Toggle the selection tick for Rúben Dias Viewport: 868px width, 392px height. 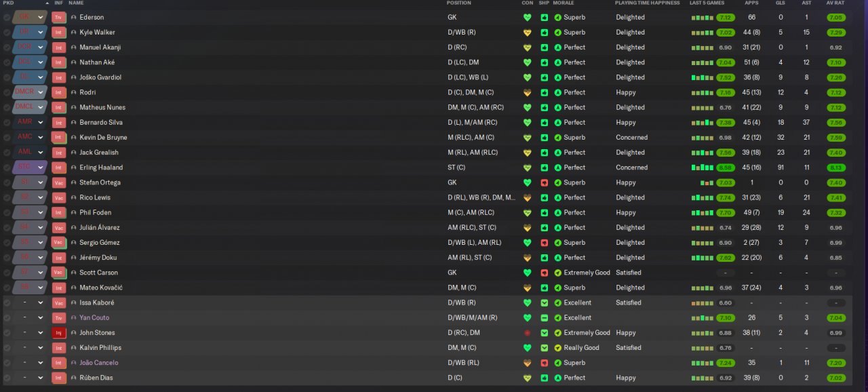click(x=7, y=378)
